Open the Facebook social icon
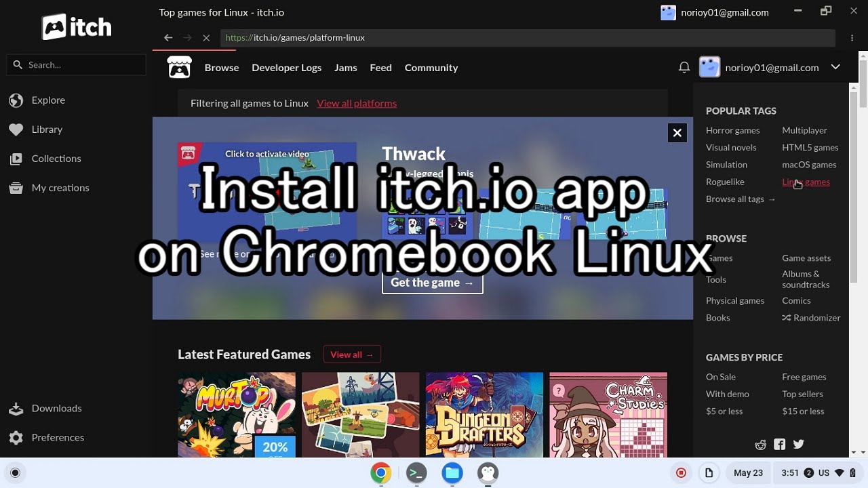 (780, 445)
